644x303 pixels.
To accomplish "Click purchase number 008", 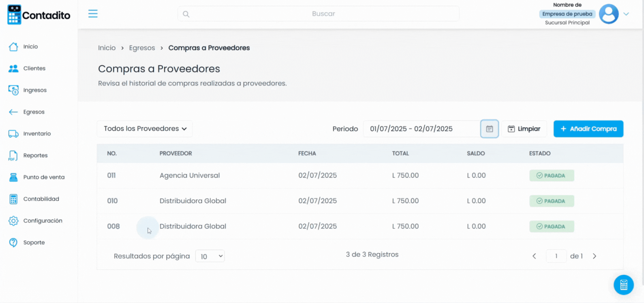I will click(x=113, y=226).
